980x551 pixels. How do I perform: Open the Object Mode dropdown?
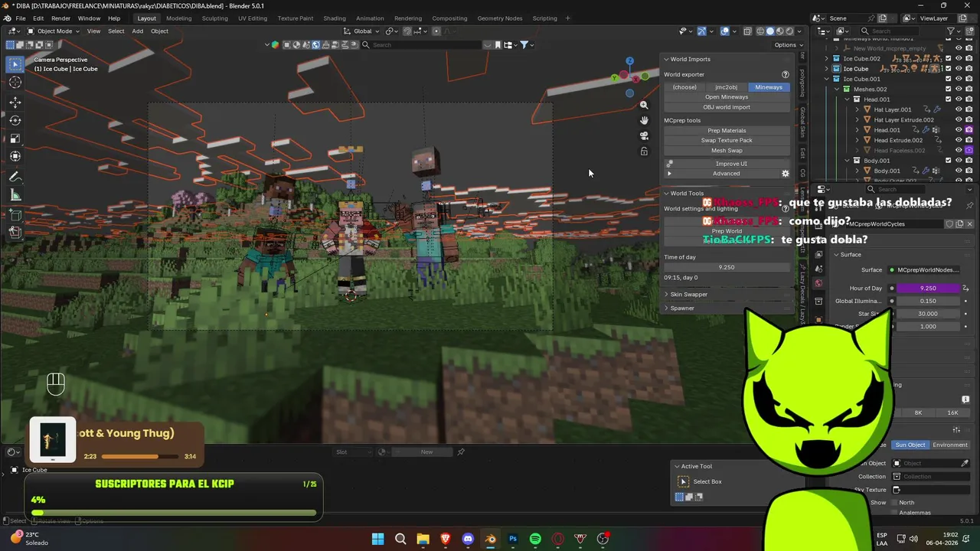coord(54,31)
